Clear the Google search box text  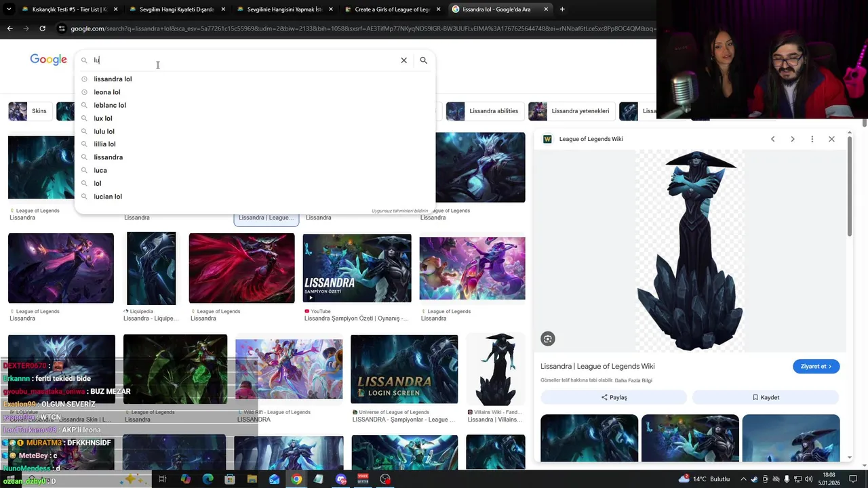pos(403,60)
